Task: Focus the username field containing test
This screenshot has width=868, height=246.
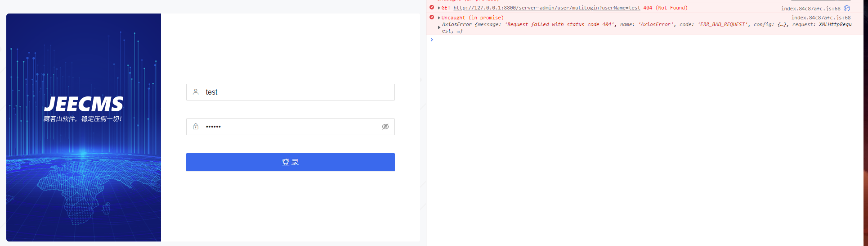Action: click(297, 92)
